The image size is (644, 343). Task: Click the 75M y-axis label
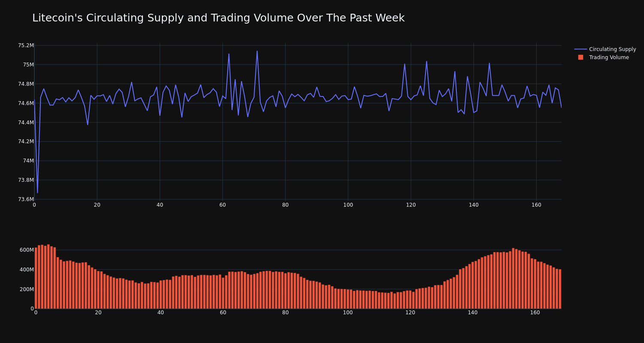coord(28,65)
